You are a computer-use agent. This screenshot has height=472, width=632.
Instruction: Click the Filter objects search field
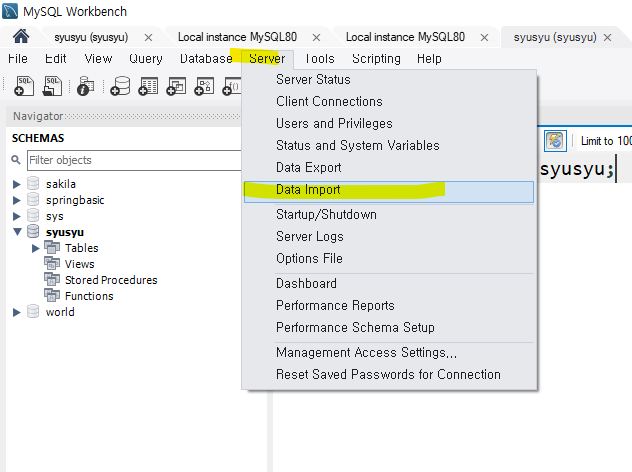click(x=134, y=160)
